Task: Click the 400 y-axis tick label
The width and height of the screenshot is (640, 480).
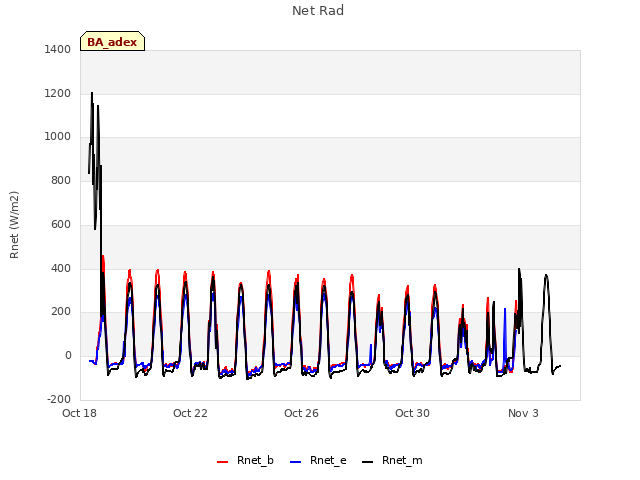Action: click(61, 269)
